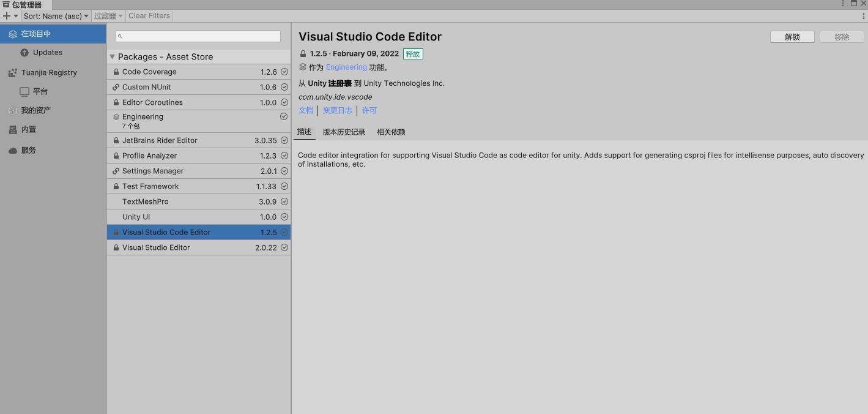Select the Custom NUnit package
Image resolution: width=868 pixels, height=414 pixels.
[199, 87]
